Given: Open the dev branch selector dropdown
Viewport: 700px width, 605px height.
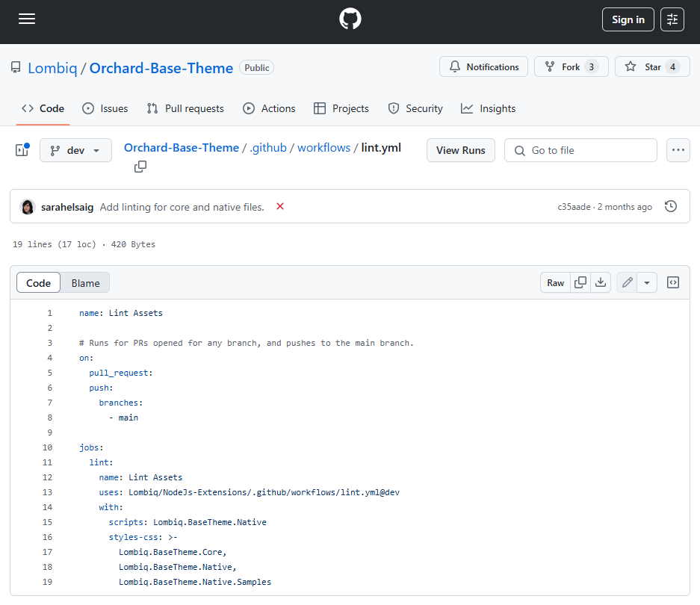Looking at the screenshot, I should point(75,150).
